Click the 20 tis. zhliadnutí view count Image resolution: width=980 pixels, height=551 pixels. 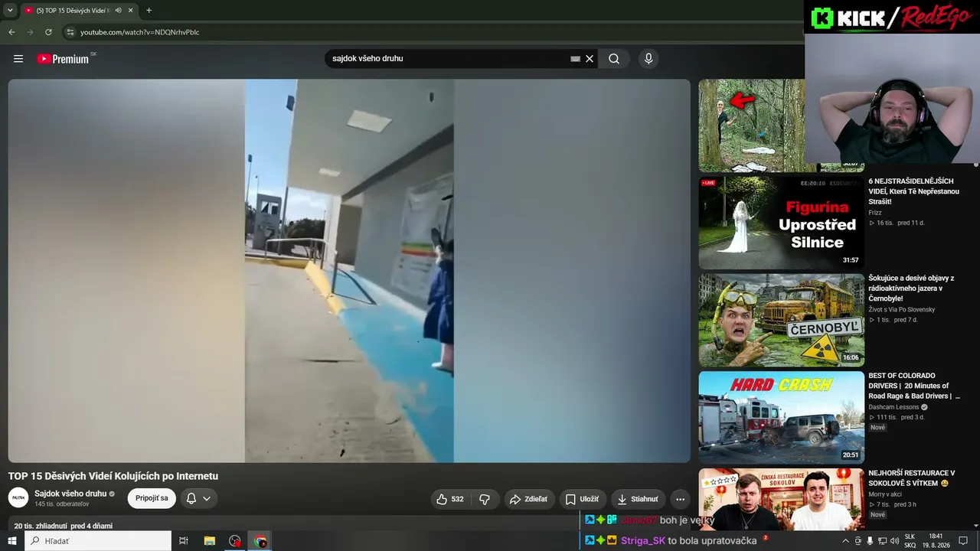[41, 526]
